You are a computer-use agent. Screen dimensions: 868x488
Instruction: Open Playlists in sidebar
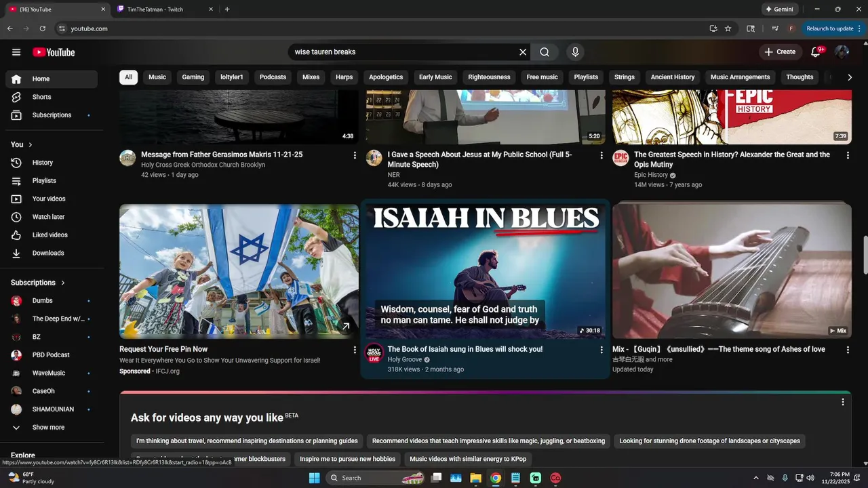point(52,181)
